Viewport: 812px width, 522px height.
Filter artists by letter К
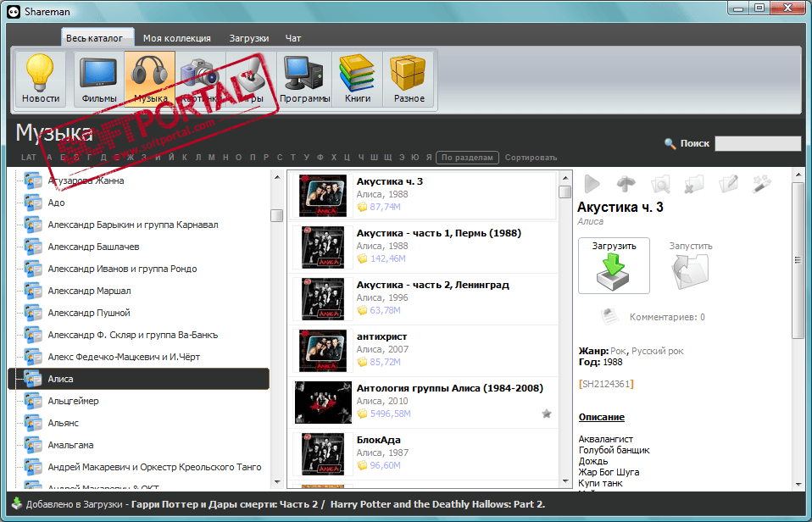(x=185, y=158)
